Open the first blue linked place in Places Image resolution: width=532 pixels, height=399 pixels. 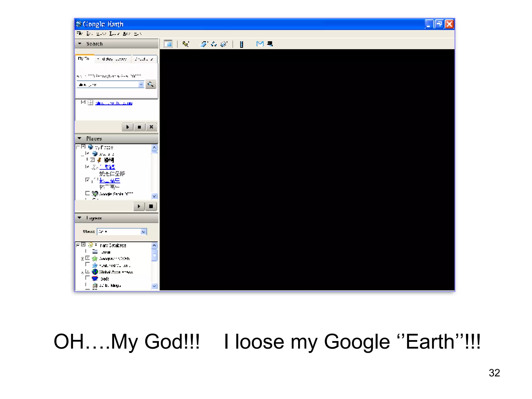(107, 167)
